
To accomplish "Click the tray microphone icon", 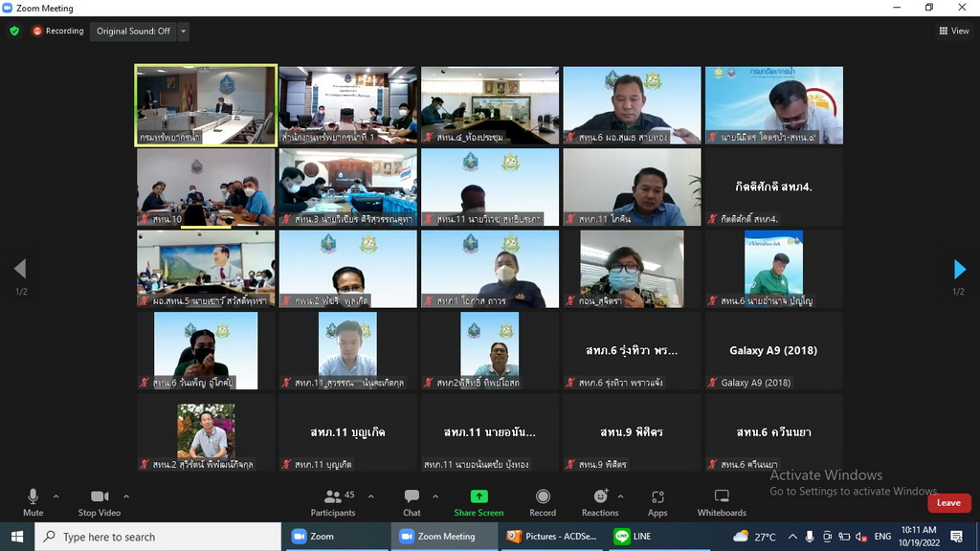I will coord(810,537).
